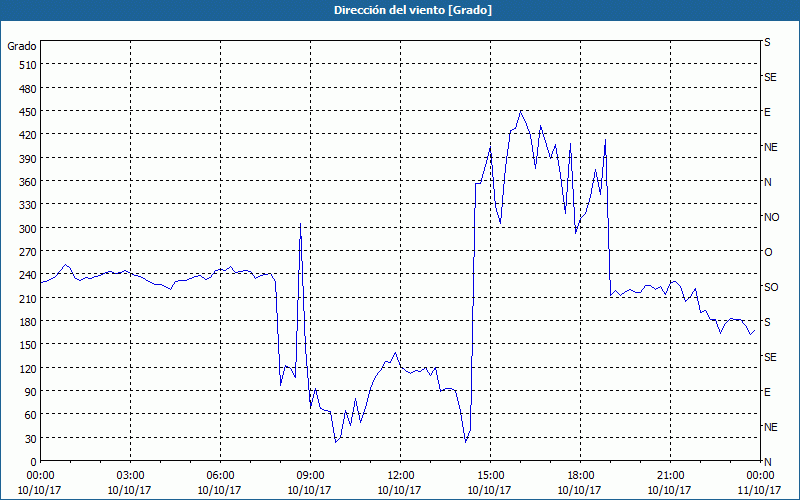
Task: Select the 360 value on the degree axis
Action: (x=28, y=182)
